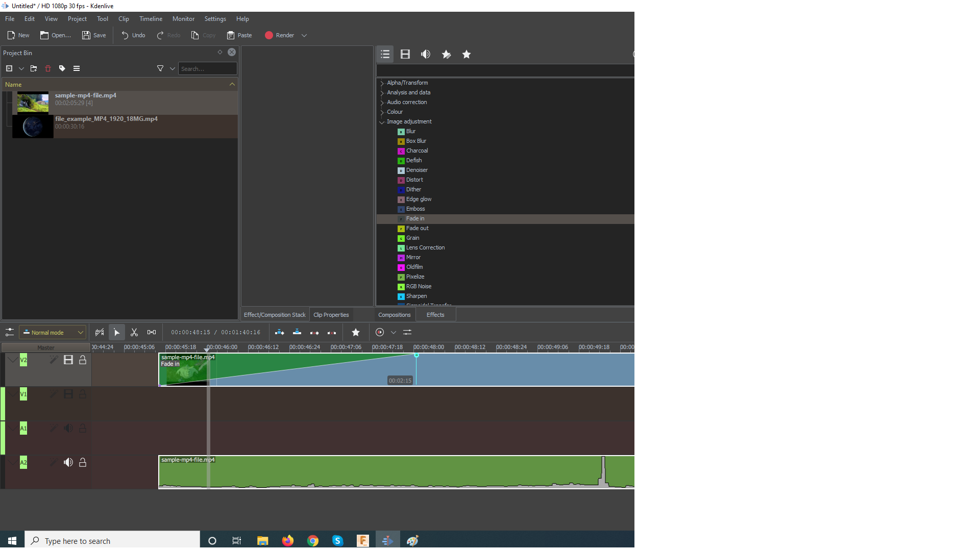Open tags panel in Project Bin
Viewport: 980px width, 551px height.
click(62, 68)
